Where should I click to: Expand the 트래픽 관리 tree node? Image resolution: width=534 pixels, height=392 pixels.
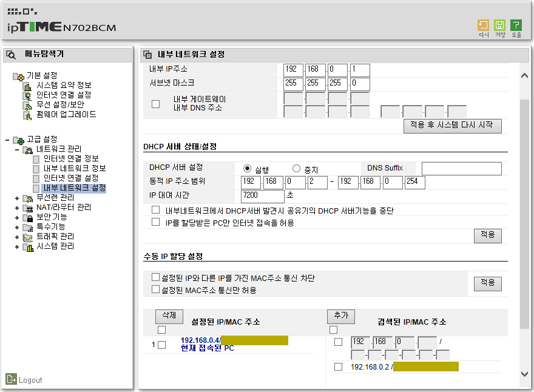17,237
